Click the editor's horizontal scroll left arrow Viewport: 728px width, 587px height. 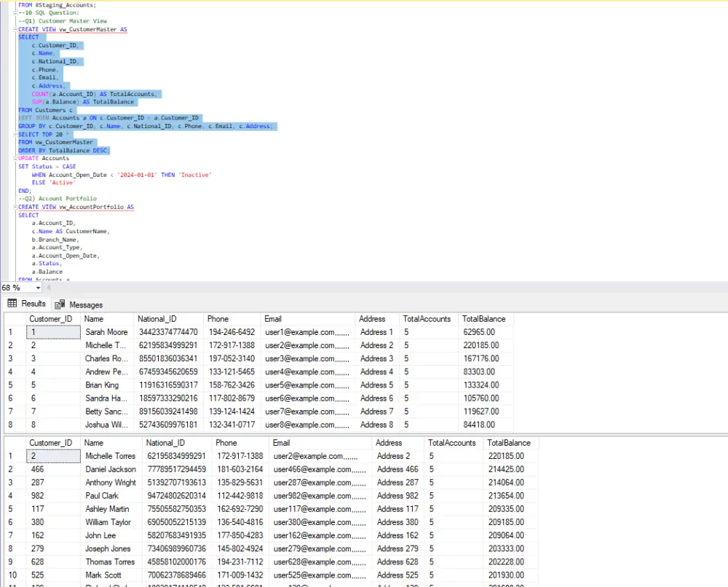(48, 288)
